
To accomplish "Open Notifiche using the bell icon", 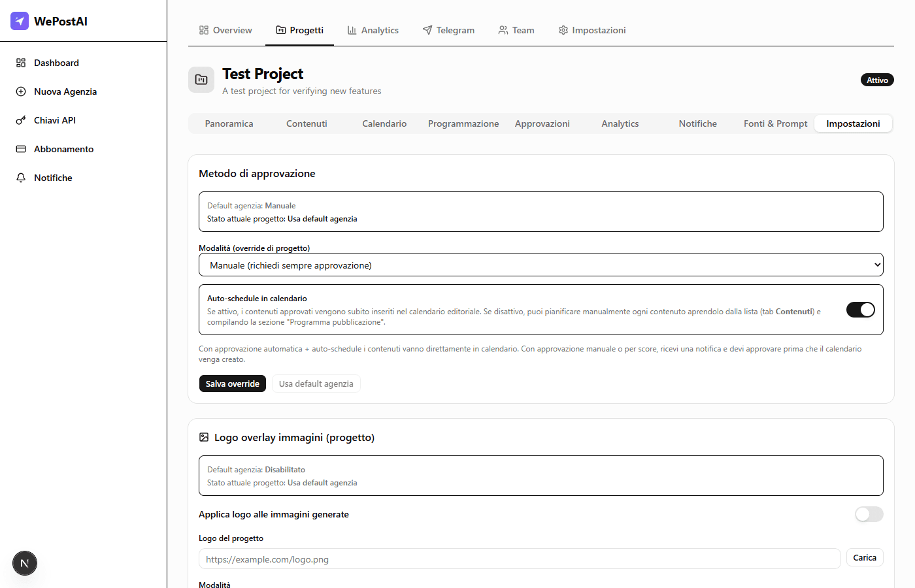I will [x=21, y=177].
